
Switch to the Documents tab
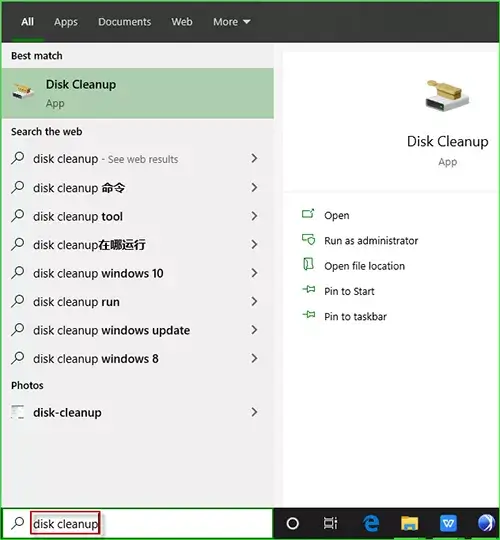124,22
